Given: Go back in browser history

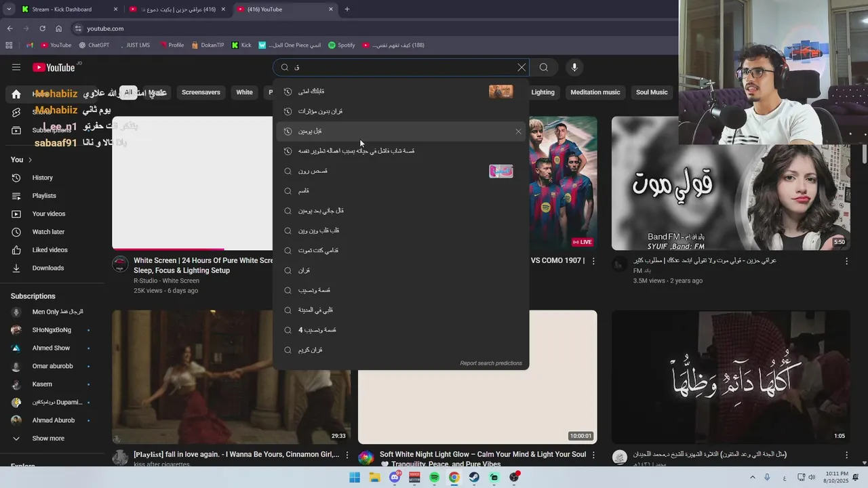Looking at the screenshot, I should tap(9, 28).
